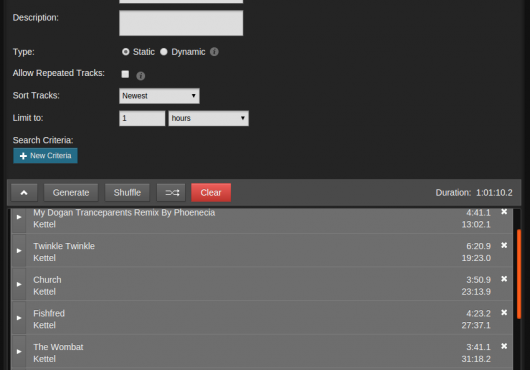Click Kettel artist under Church

(x=44, y=292)
